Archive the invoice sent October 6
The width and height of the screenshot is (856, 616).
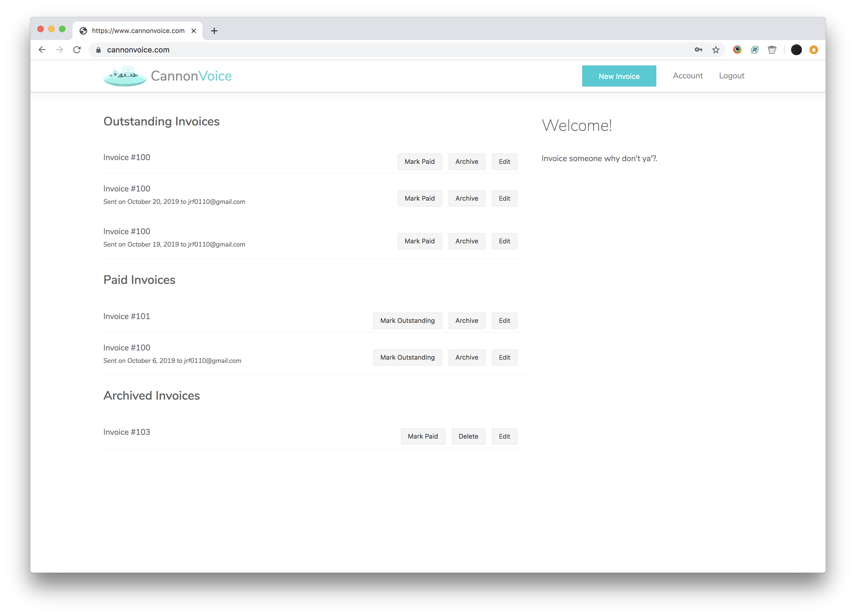point(467,357)
